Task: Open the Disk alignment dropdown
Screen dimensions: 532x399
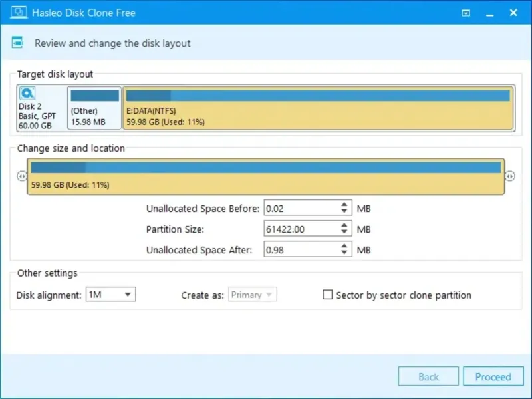Action: point(111,294)
